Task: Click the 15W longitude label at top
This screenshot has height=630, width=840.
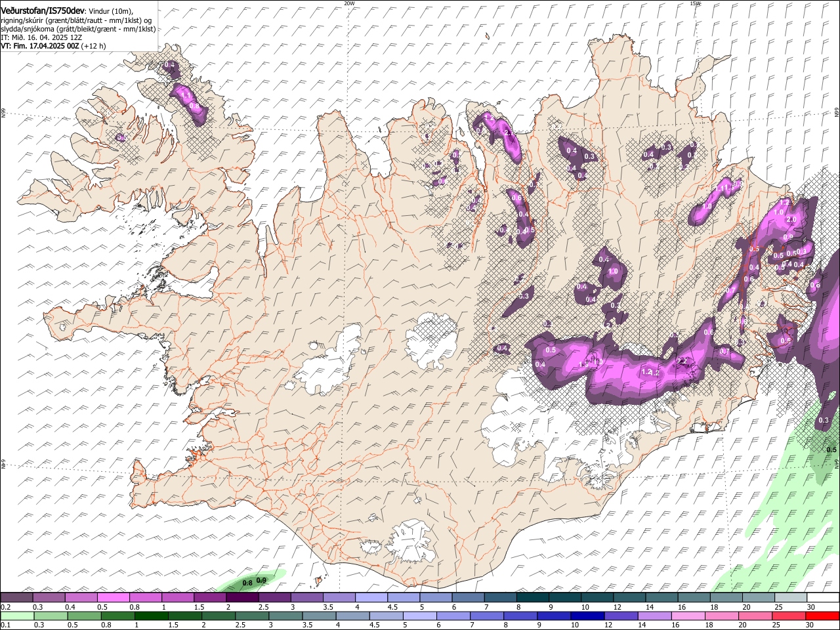Action: tap(695, 3)
